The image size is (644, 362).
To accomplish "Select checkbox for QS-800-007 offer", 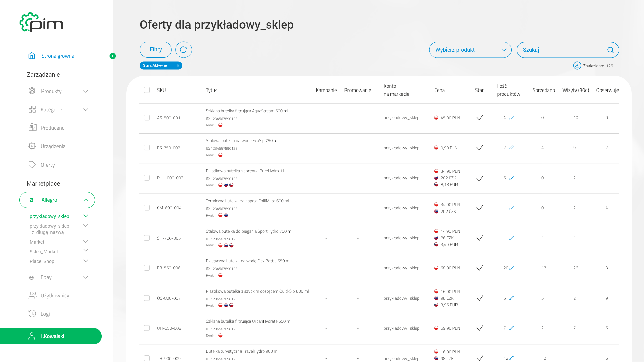I will tap(147, 298).
